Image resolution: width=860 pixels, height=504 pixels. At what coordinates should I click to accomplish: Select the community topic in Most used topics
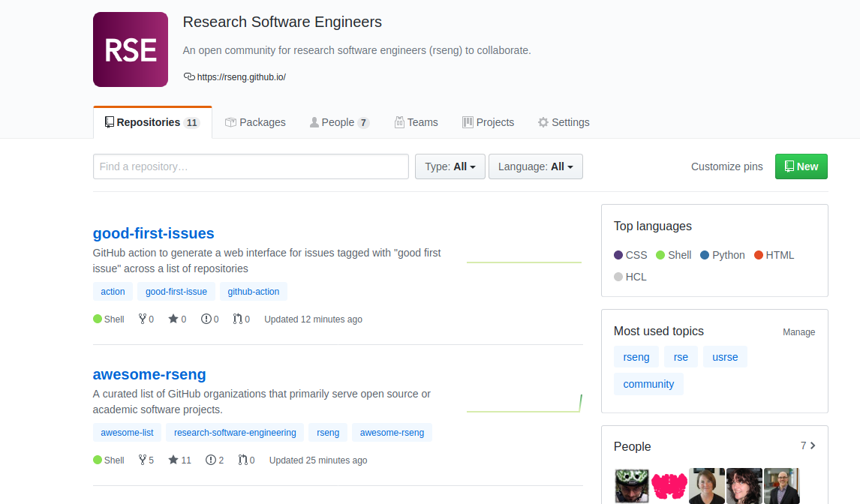coord(648,384)
